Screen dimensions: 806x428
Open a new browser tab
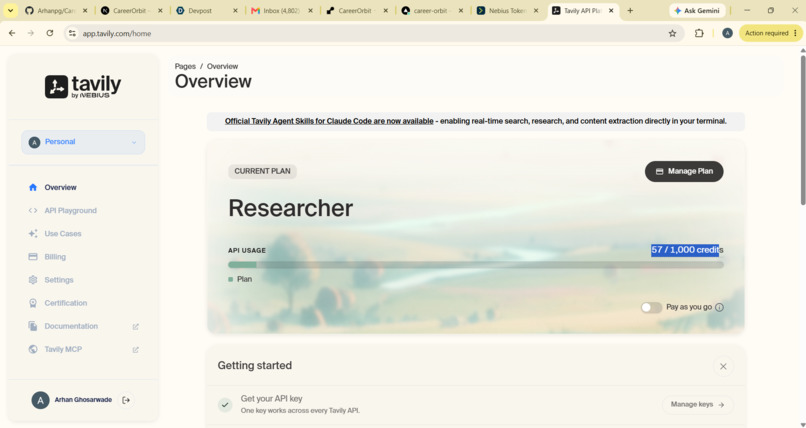(x=630, y=10)
